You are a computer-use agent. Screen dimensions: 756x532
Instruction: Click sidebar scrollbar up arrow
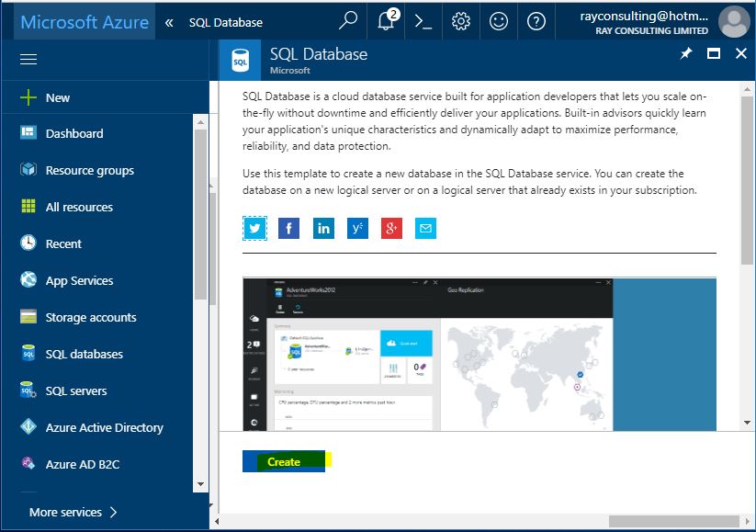point(200,122)
